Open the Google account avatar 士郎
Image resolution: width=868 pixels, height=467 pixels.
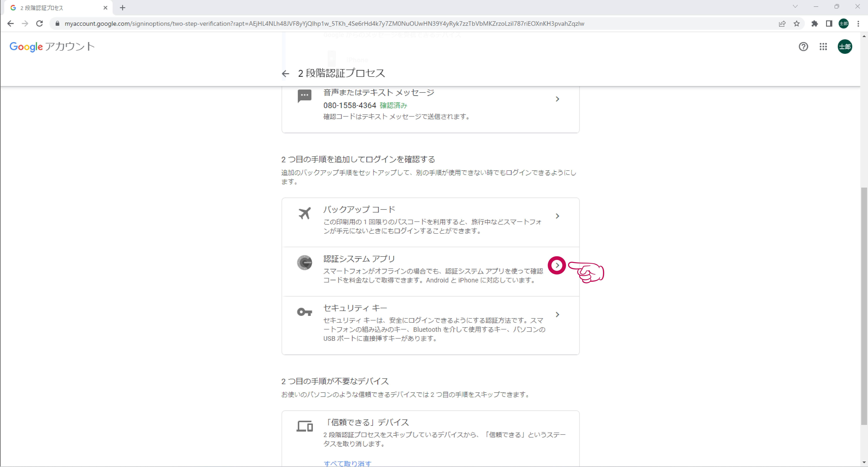click(x=845, y=47)
